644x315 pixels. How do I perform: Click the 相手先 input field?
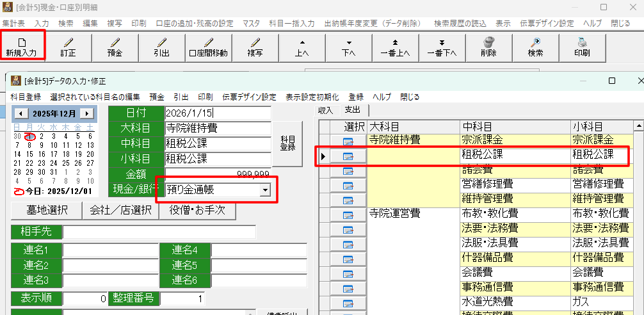(159, 232)
